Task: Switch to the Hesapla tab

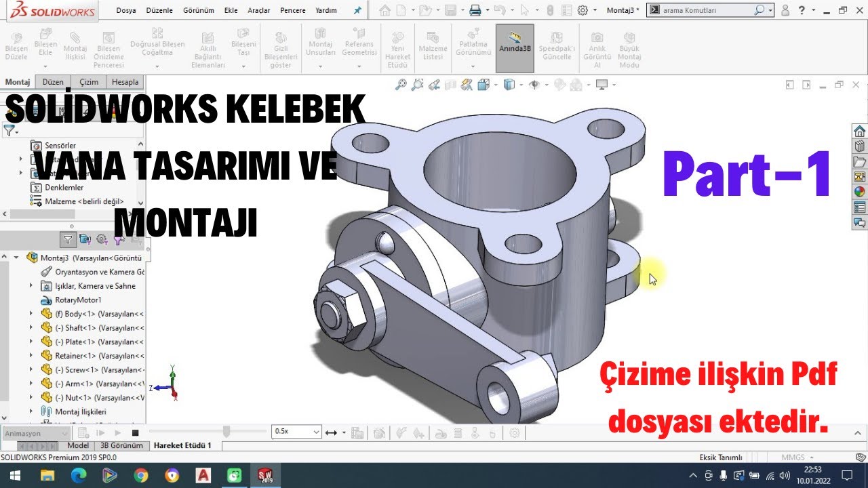Action: tap(125, 82)
